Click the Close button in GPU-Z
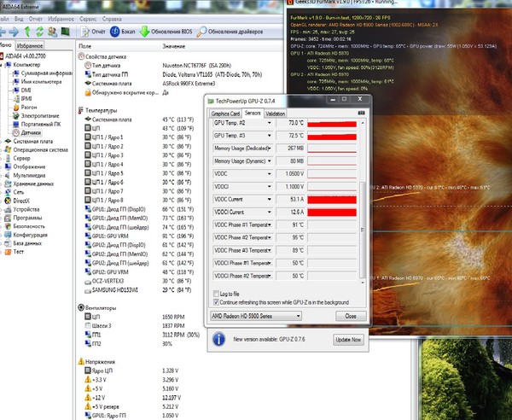 351,316
